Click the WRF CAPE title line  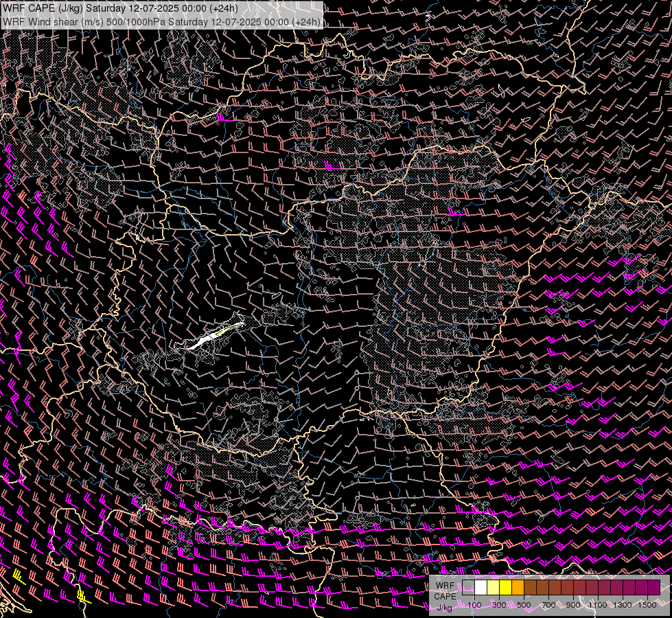coord(120,8)
